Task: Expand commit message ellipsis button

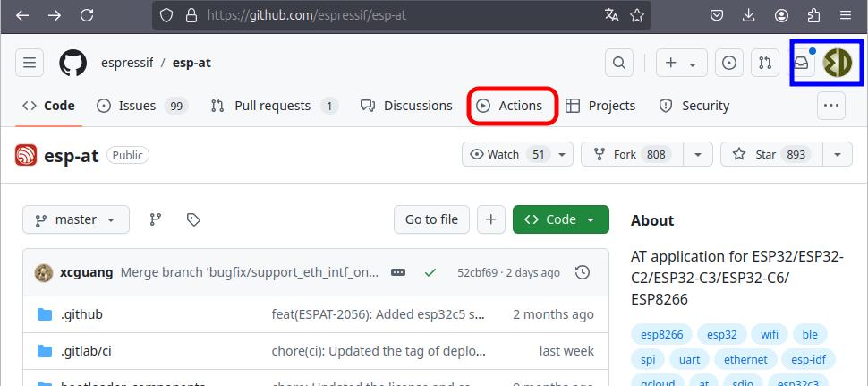Action: (x=398, y=272)
